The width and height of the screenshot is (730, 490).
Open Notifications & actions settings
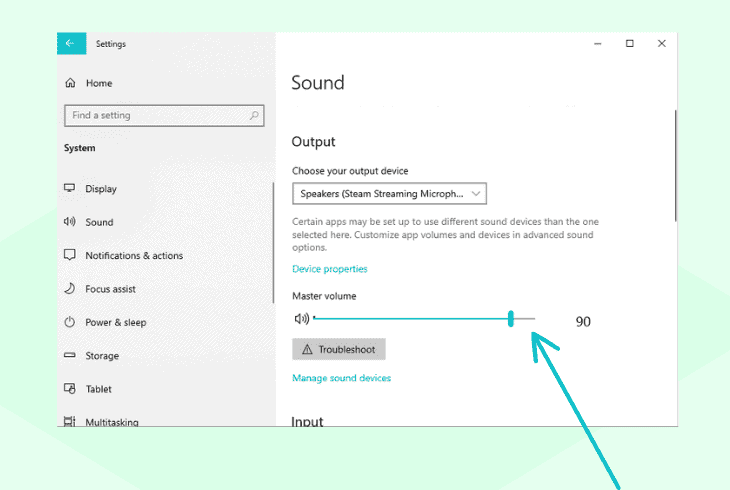click(134, 256)
